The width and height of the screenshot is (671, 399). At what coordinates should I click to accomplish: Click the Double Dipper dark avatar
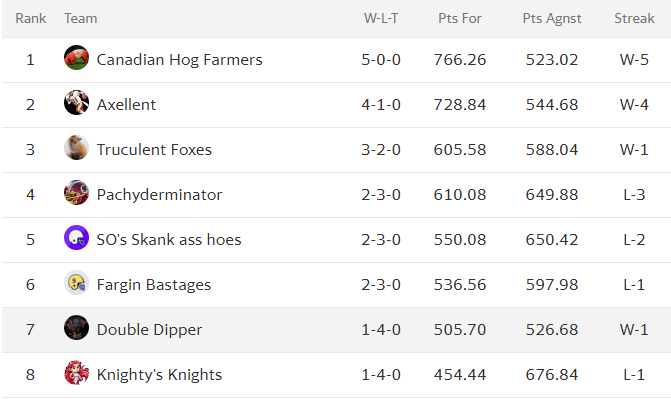click(x=77, y=328)
